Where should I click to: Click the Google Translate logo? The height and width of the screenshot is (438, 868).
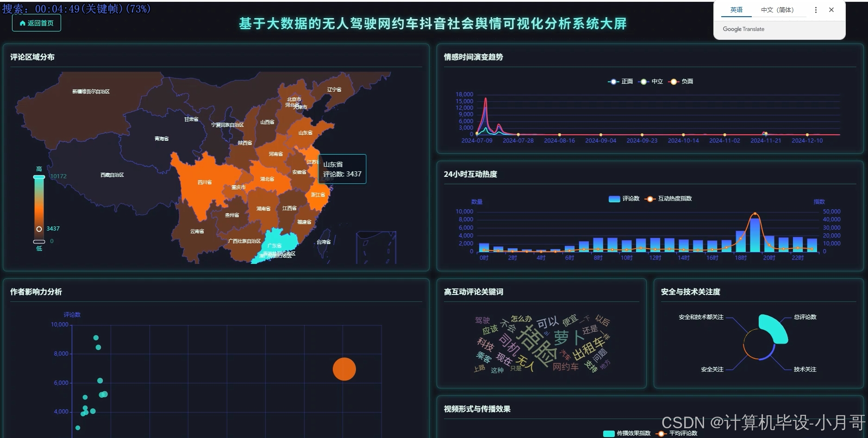click(743, 29)
